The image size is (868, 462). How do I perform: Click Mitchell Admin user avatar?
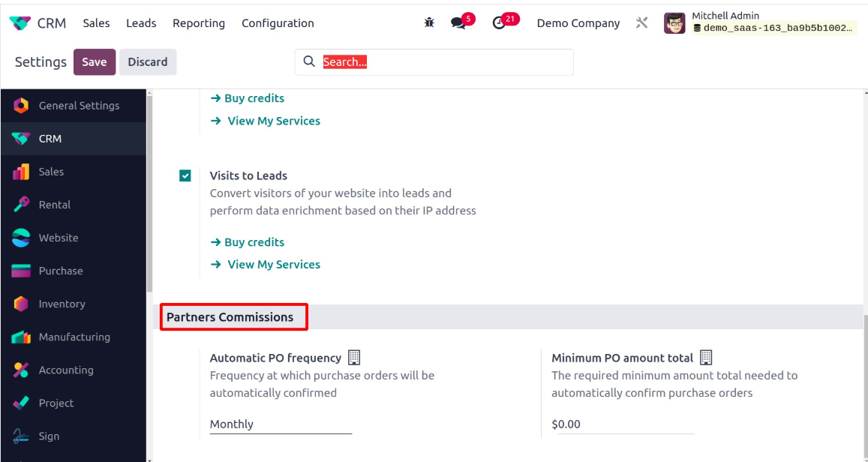[x=674, y=23]
